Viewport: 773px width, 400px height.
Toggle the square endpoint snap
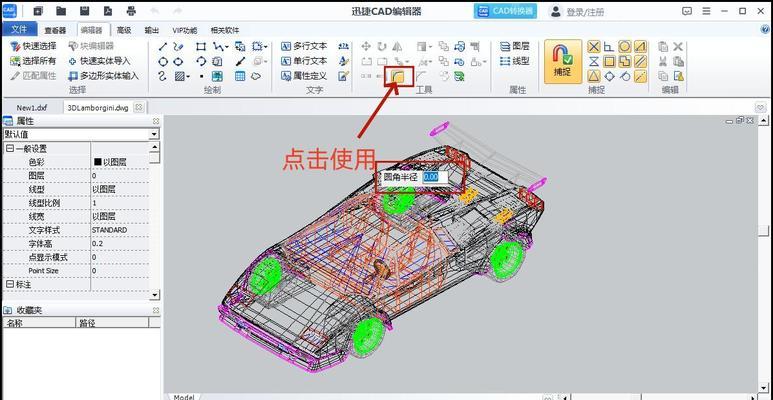[x=609, y=62]
